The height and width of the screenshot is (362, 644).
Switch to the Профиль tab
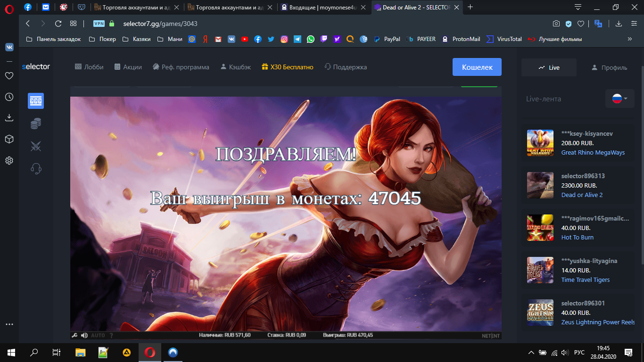[609, 67]
